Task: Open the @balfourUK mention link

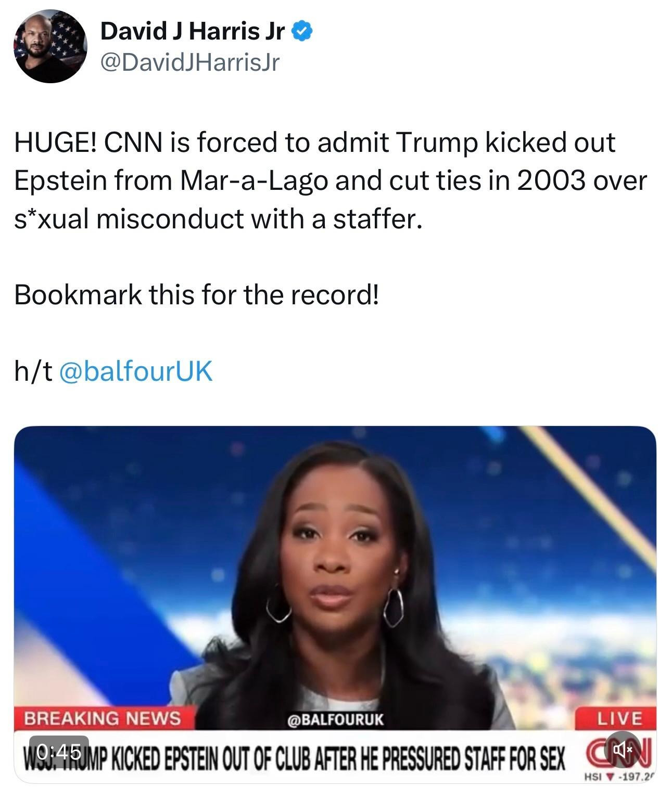Action: (x=136, y=371)
